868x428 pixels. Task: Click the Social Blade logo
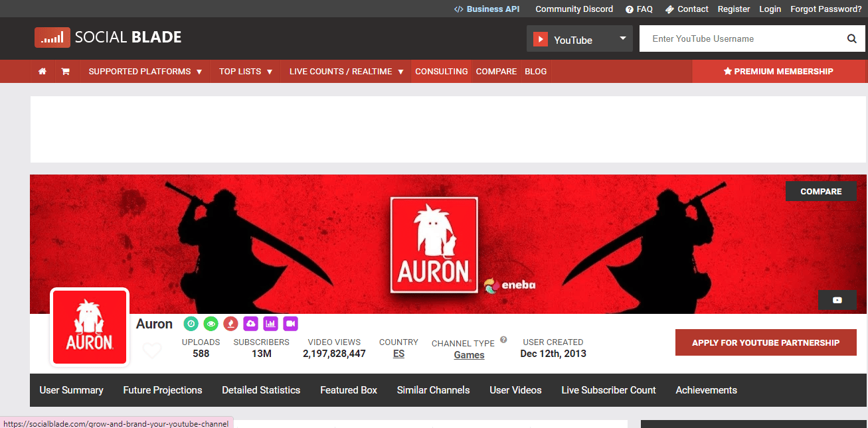pos(108,37)
